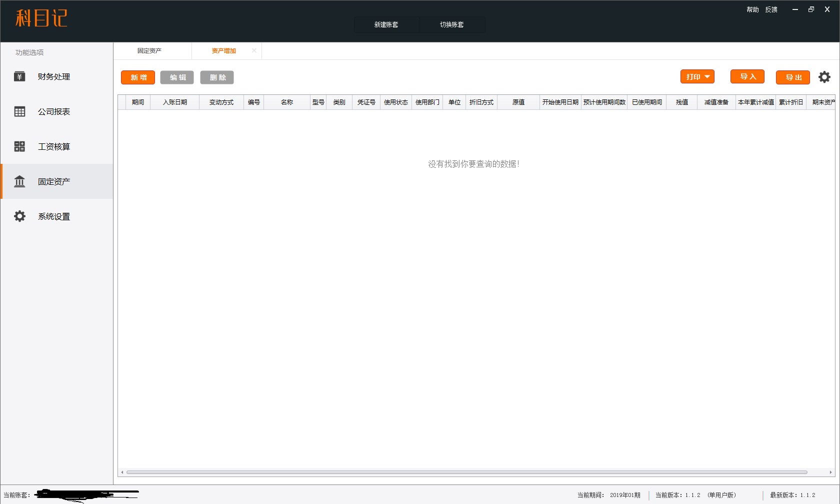Click the 科目记 logo
The height and width of the screenshot is (504, 840).
point(41,18)
